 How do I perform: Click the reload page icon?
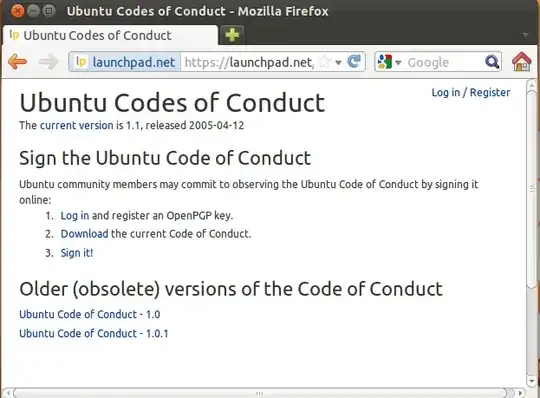click(x=354, y=62)
